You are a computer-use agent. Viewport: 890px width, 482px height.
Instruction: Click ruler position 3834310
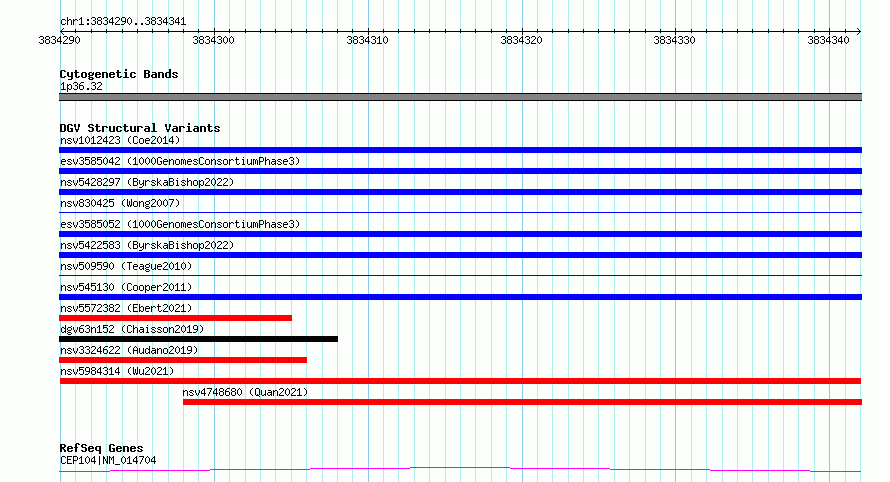[x=367, y=40]
